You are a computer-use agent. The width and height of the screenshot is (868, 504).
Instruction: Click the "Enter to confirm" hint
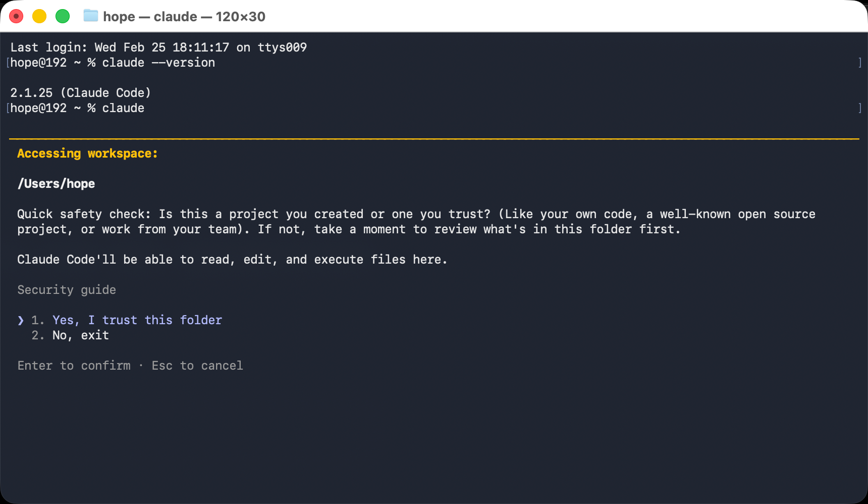click(74, 366)
